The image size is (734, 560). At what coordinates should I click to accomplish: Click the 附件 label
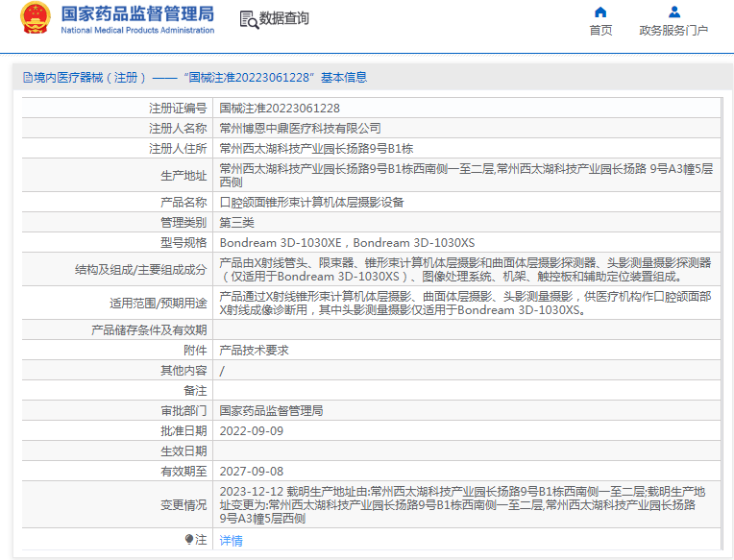pos(195,351)
